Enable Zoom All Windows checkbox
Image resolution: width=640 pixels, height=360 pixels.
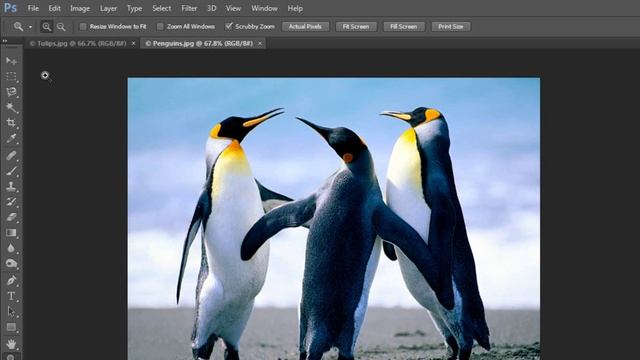pos(160,27)
